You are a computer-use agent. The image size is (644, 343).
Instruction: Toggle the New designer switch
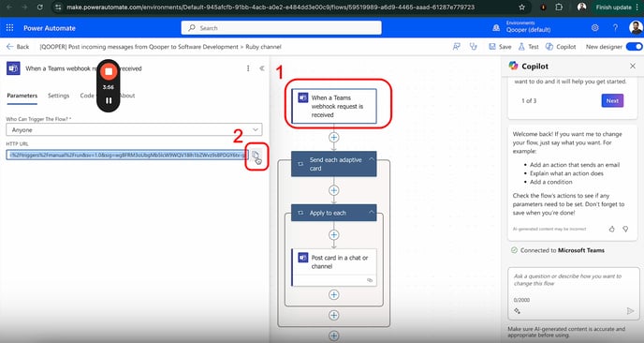[634, 47]
